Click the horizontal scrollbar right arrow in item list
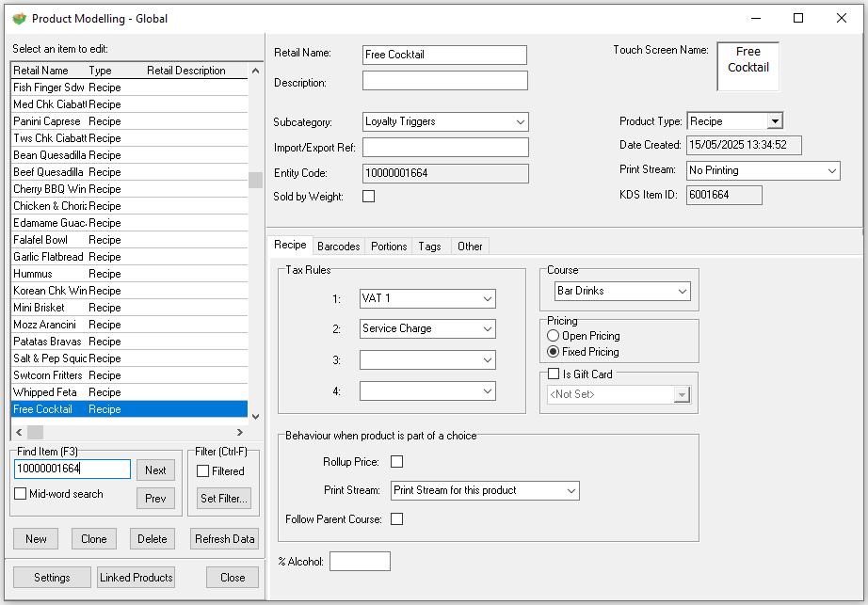This screenshot has width=868, height=605. (240, 432)
